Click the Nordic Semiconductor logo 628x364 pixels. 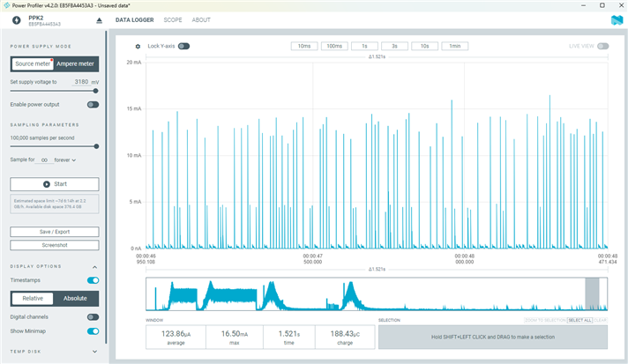click(616, 19)
